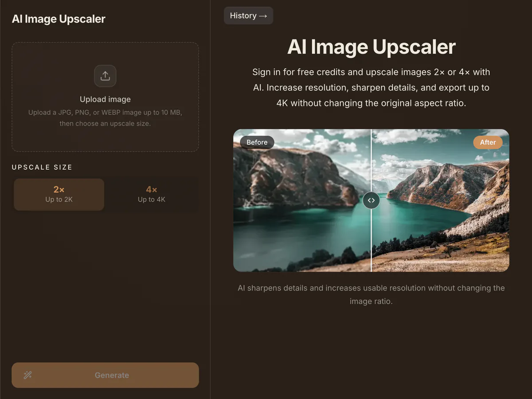532x399 pixels.
Task: Click the "AI sharpens details" caption
Action: [x=372, y=294]
